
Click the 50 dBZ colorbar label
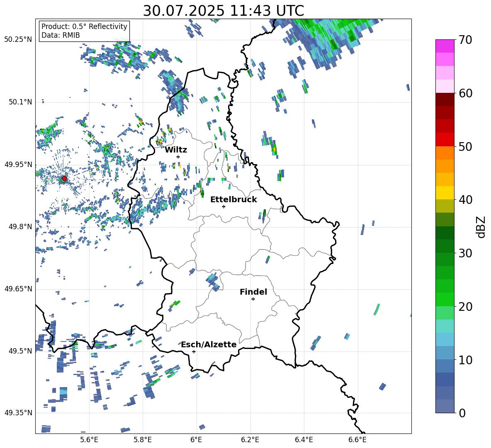(x=465, y=146)
